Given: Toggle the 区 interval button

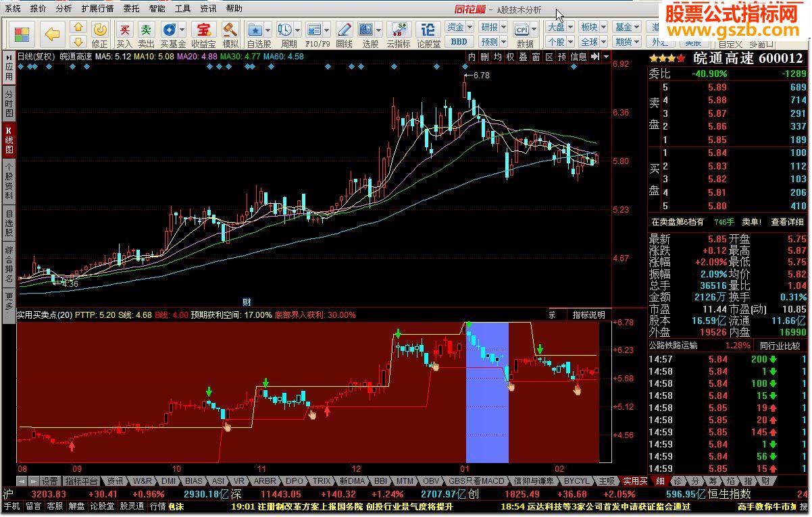Looking at the screenshot, I should [549, 57].
